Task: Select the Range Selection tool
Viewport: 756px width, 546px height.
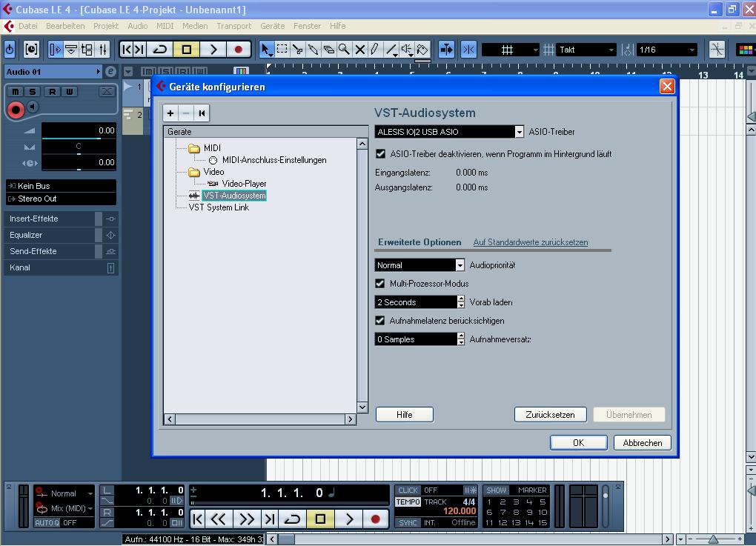Action: click(x=282, y=49)
